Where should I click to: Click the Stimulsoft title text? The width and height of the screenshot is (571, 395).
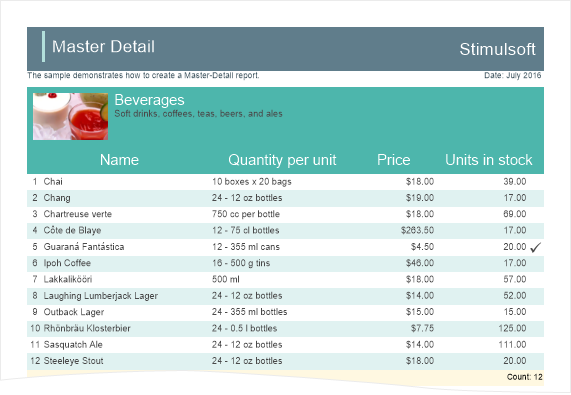tap(497, 49)
